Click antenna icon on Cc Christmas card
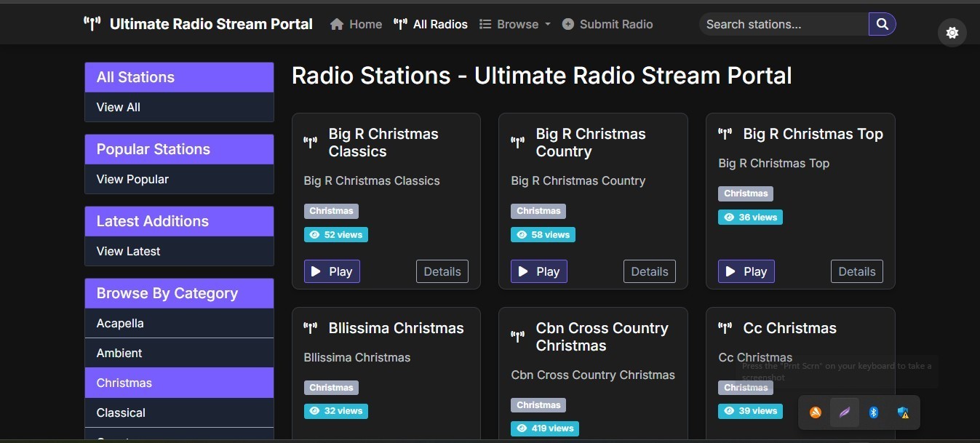 (725, 328)
